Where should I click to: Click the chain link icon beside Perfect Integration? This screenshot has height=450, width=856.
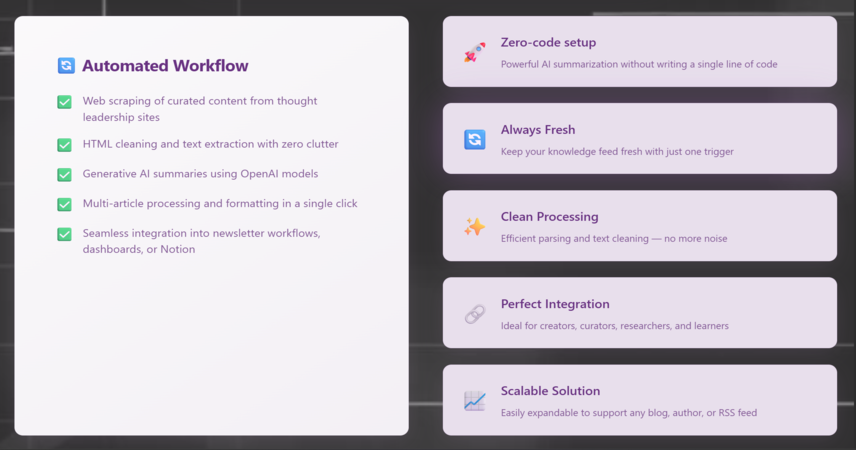tap(474, 313)
